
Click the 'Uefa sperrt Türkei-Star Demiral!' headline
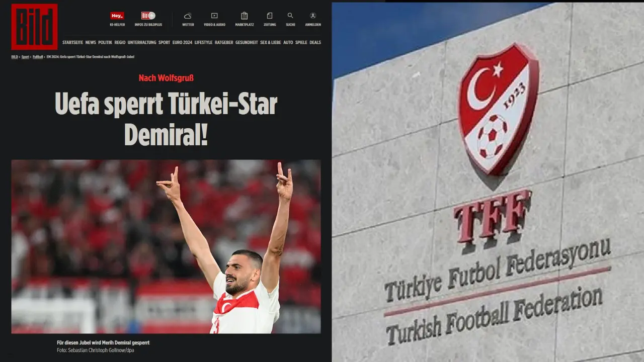(166, 120)
